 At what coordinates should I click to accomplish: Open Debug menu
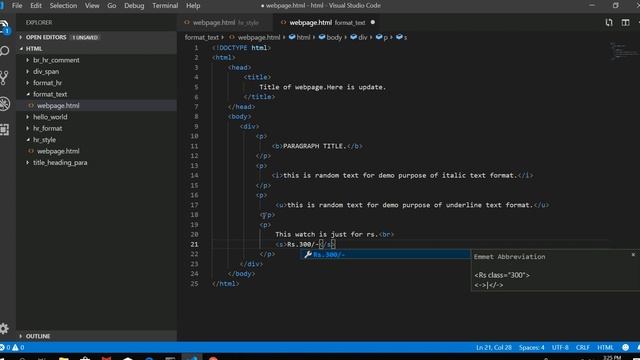tap(134, 6)
